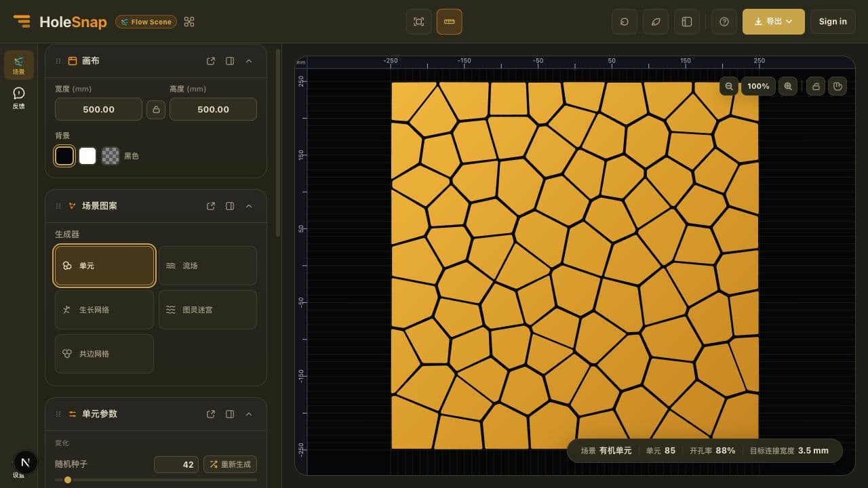The image size is (868, 488).
Task: Dock the 场景图案 panel to side
Action: (x=230, y=206)
